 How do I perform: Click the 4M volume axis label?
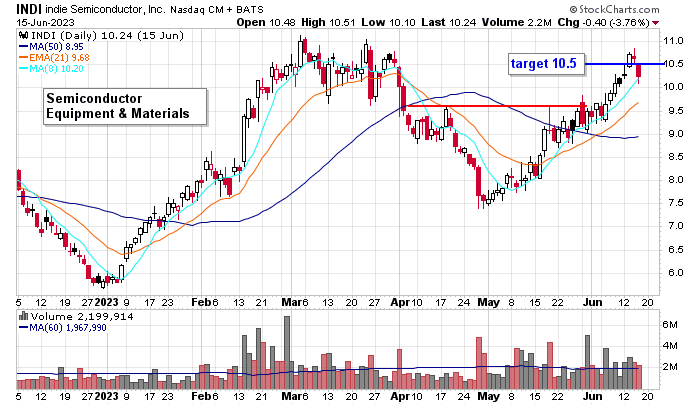point(670,346)
